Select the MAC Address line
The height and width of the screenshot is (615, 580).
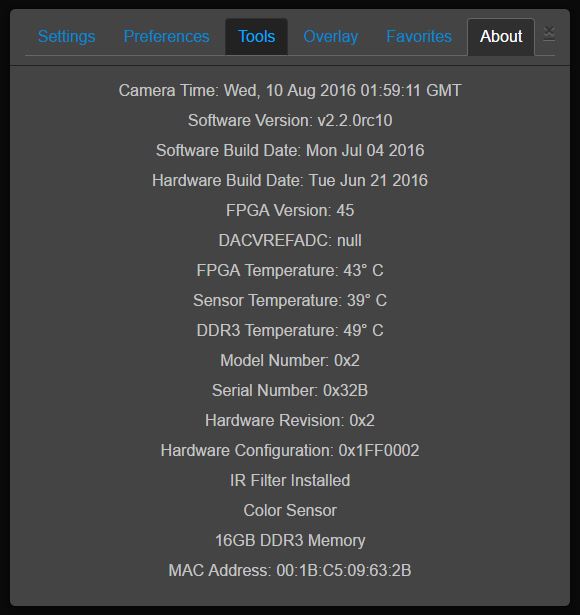tap(290, 570)
